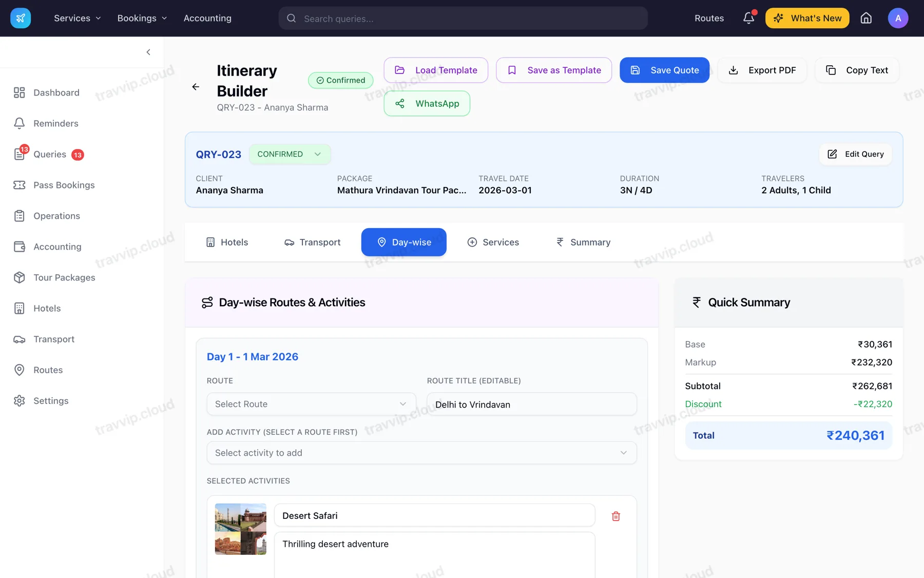Image resolution: width=924 pixels, height=578 pixels.
Task: Open the user avatar A menu
Action: [898, 18]
